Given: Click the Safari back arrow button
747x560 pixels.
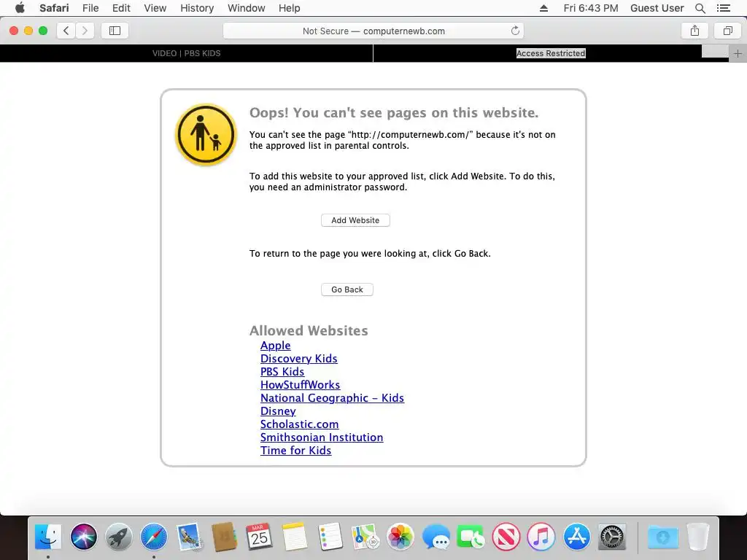Looking at the screenshot, I should [x=66, y=31].
